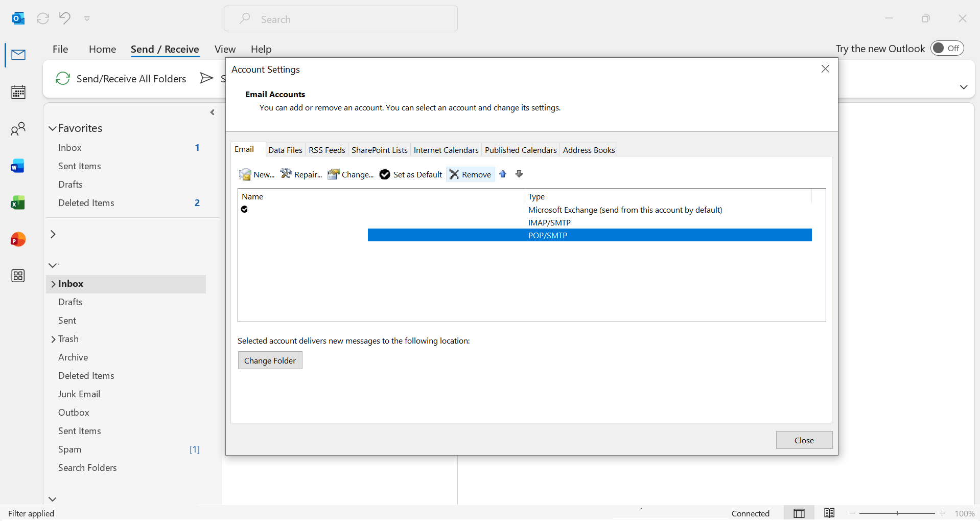Open the Spam folder

pyautogui.click(x=126, y=449)
